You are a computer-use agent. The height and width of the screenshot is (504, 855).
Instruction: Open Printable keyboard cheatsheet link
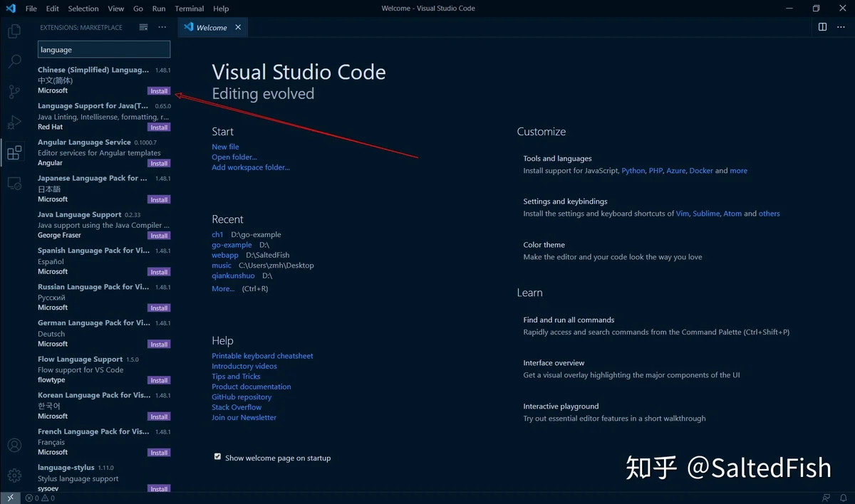(262, 356)
